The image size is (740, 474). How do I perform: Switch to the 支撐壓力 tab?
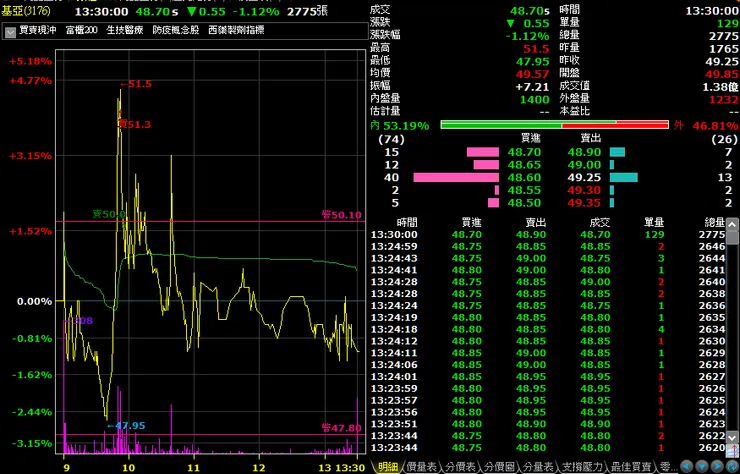click(x=582, y=467)
